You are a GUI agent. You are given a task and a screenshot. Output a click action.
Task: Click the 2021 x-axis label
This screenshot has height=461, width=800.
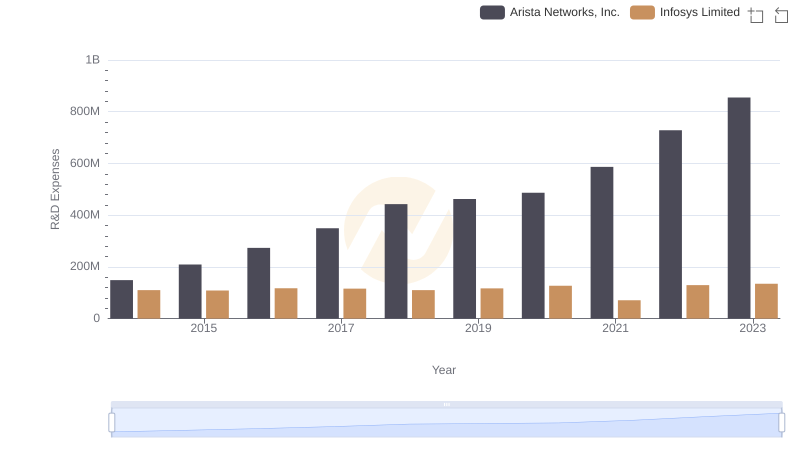pyautogui.click(x=615, y=328)
